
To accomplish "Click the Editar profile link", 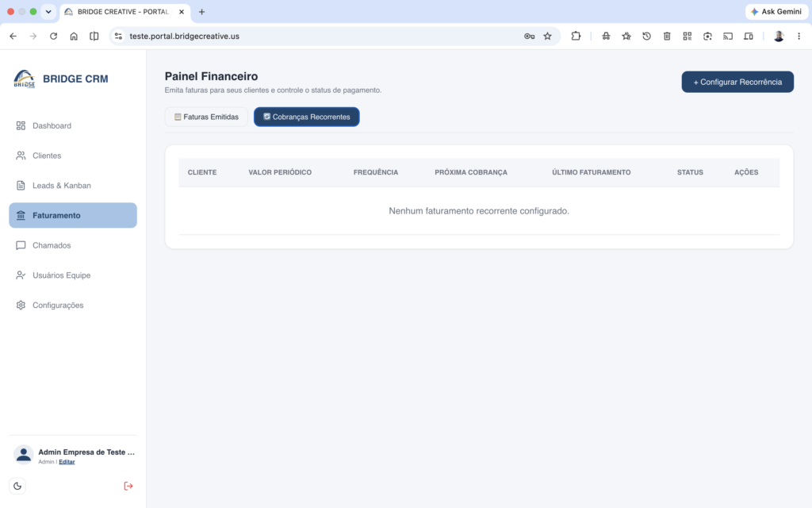I will coord(67,462).
